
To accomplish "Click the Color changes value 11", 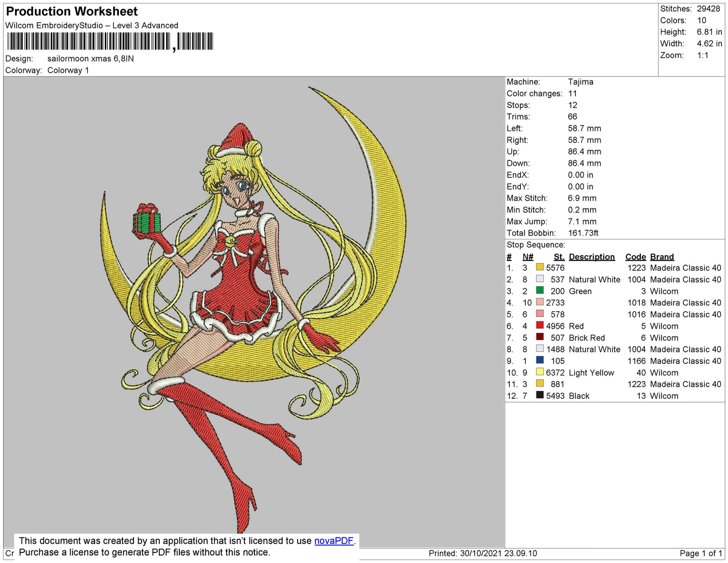I will point(572,93).
